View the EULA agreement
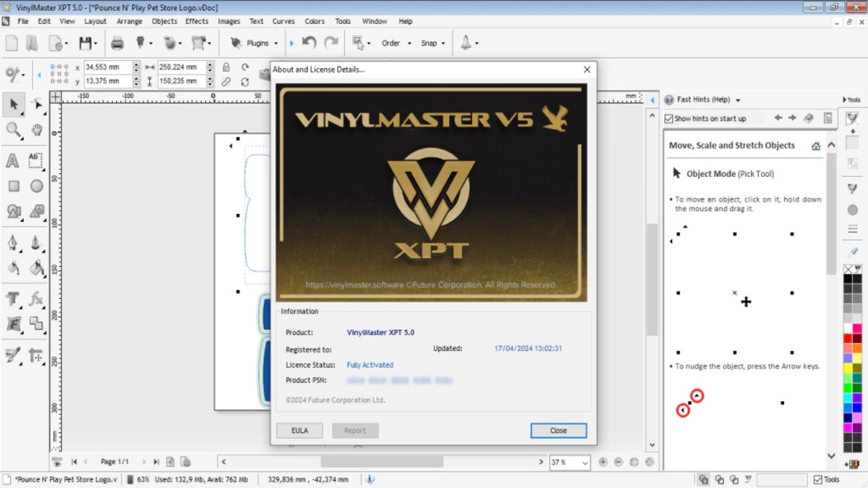Screen dimensions: 868x488 coord(299,430)
